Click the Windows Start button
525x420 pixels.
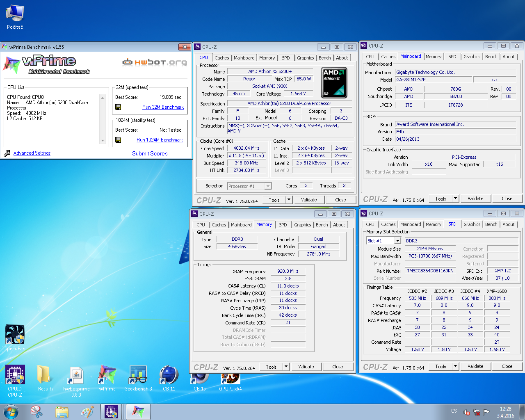[x=11, y=412]
